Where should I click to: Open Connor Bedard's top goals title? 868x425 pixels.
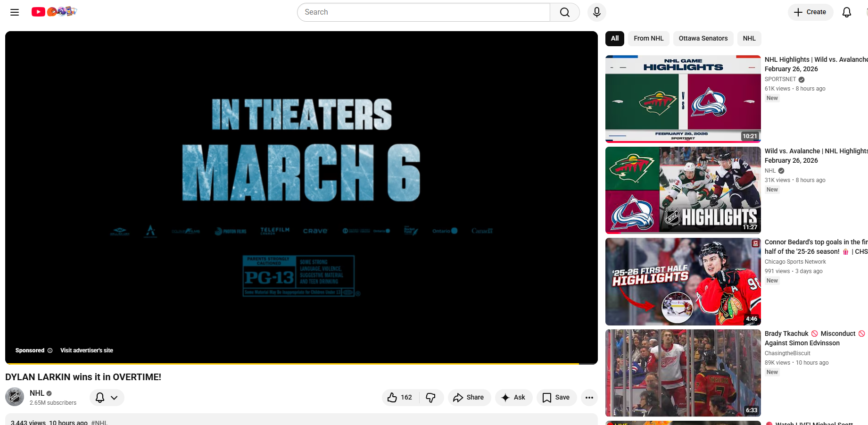[816, 247]
